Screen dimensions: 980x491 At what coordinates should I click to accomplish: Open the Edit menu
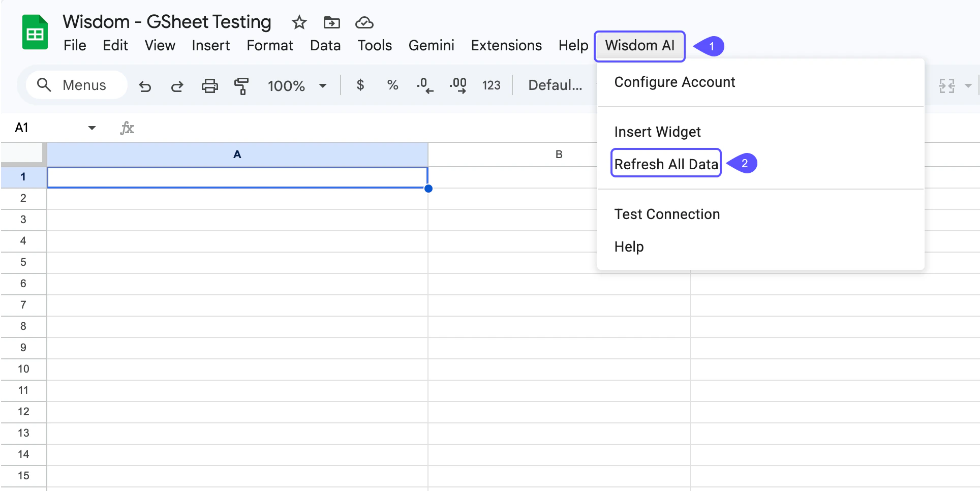(115, 46)
